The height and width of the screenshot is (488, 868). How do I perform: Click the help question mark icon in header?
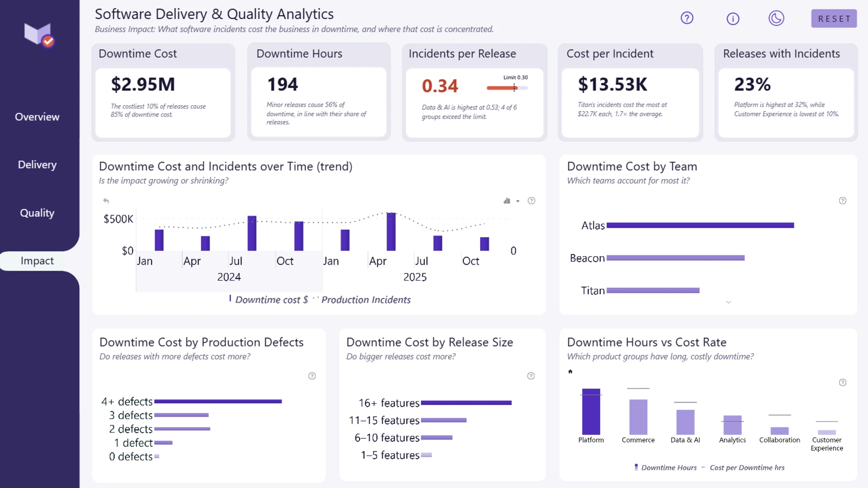(687, 18)
